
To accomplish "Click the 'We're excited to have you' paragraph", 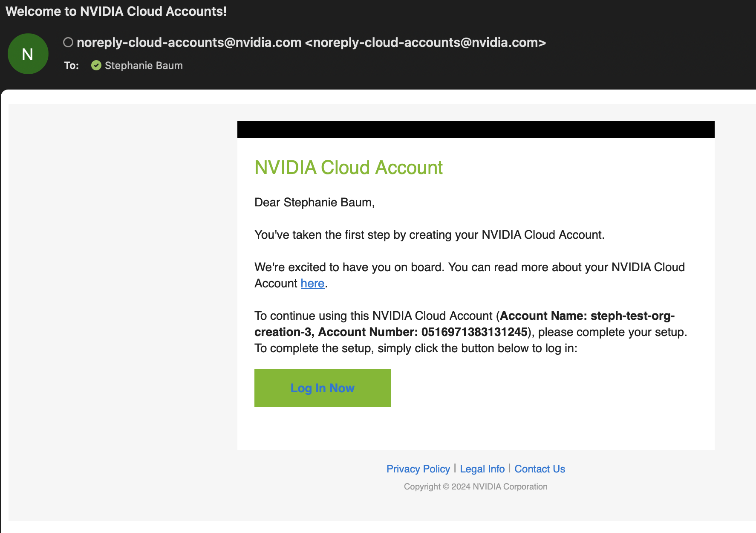I will [x=469, y=267].
